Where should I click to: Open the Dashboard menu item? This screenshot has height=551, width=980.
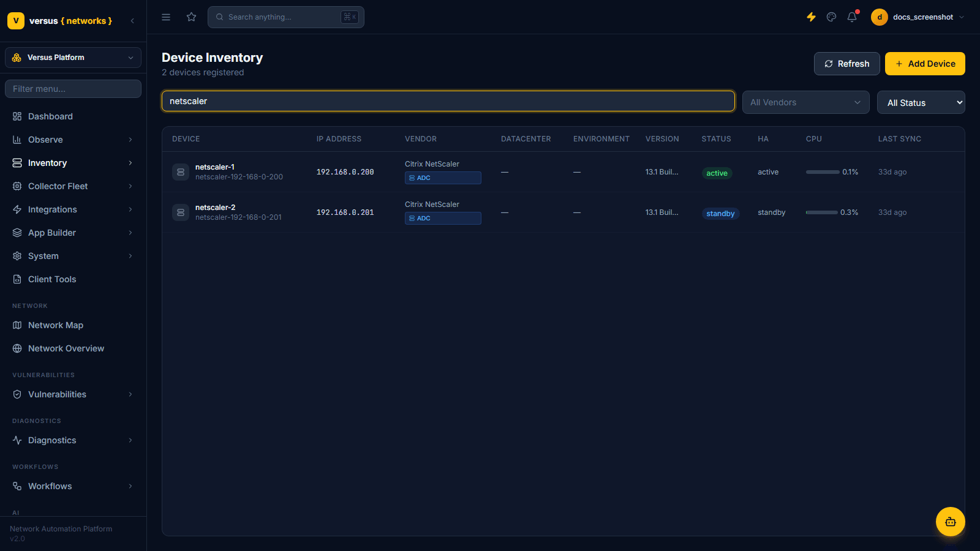tap(73, 116)
